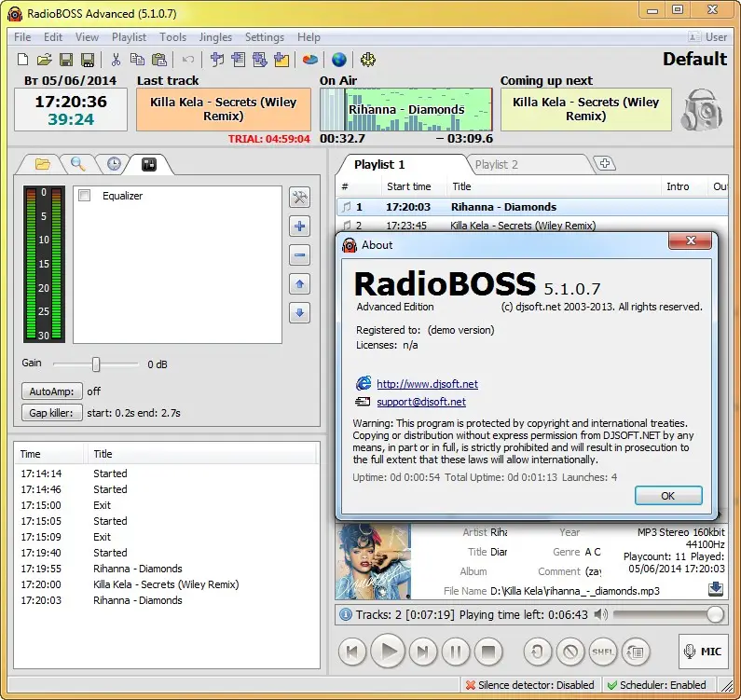Open DSP plugin settings with wrench icon

(299, 198)
